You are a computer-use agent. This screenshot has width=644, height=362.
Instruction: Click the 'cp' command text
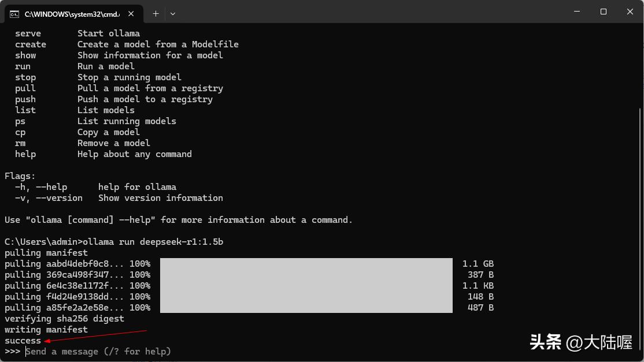pos(20,133)
